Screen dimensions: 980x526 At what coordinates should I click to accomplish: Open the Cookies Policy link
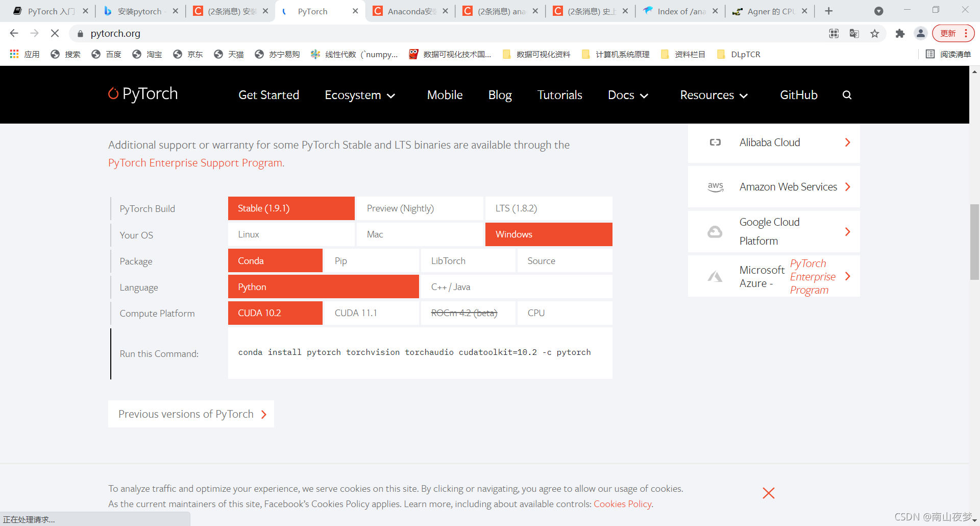pyautogui.click(x=623, y=504)
